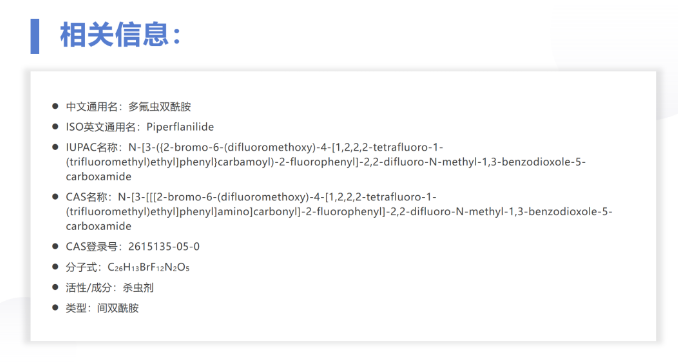Click the bullet before CAS登录号

coord(55,246)
